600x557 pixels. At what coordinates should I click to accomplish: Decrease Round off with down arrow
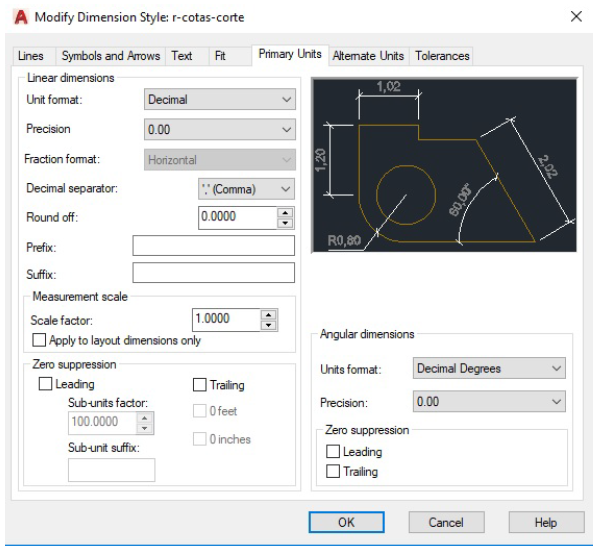(x=285, y=223)
